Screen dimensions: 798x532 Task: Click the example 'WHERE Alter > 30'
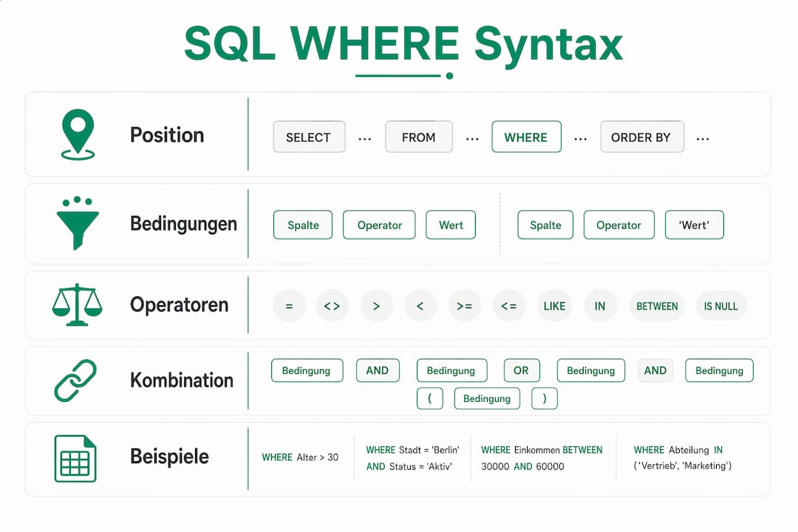[300, 457]
